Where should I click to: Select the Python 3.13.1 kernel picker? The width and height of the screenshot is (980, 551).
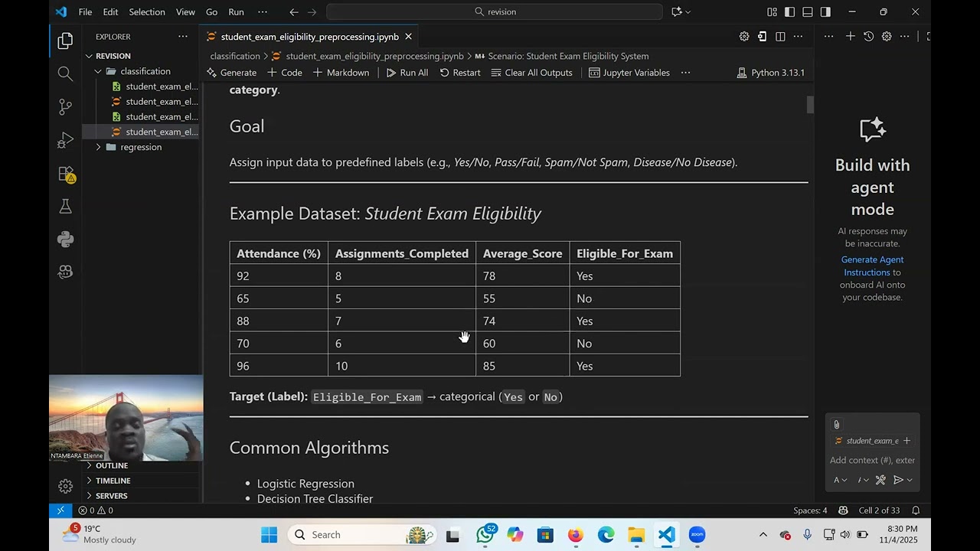click(x=770, y=73)
